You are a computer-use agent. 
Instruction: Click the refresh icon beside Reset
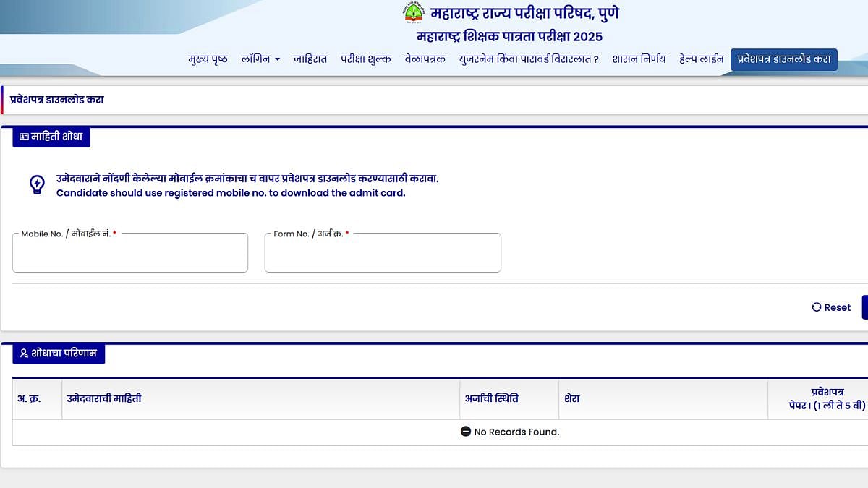[x=817, y=307]
